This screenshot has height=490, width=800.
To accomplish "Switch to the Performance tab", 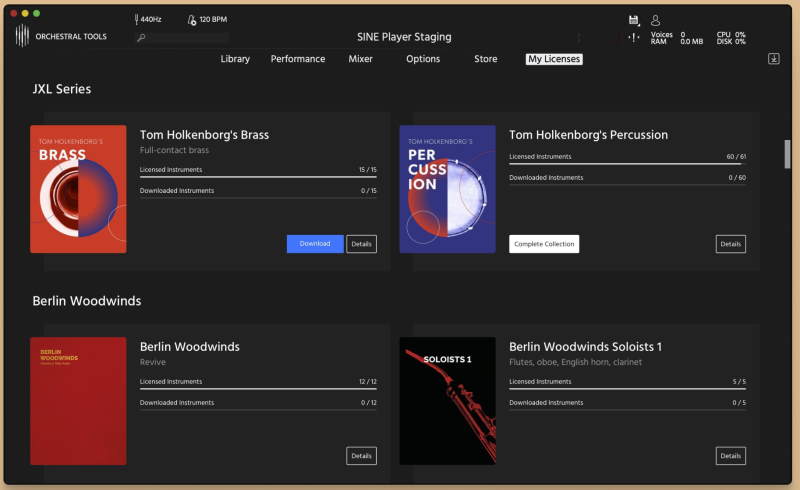I will pyautogui.click(x=298, y=59).
